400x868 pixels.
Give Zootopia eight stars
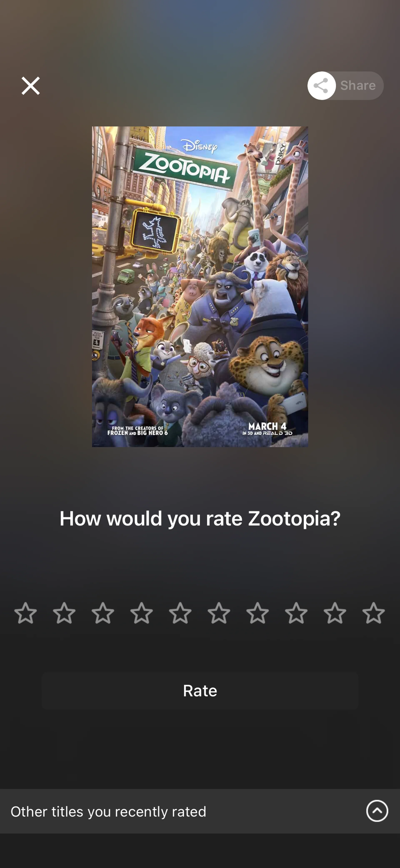coord(296,613)
